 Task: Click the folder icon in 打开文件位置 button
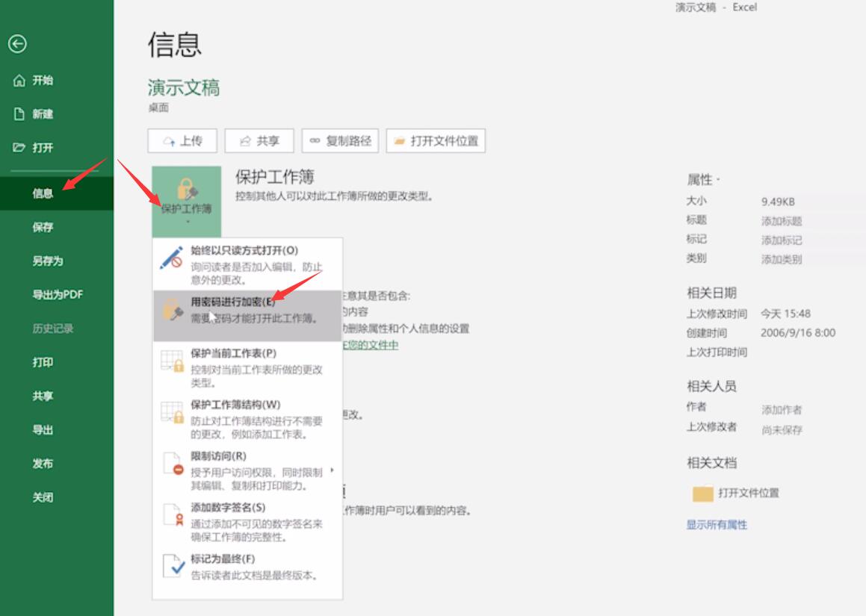click(399, 141)
